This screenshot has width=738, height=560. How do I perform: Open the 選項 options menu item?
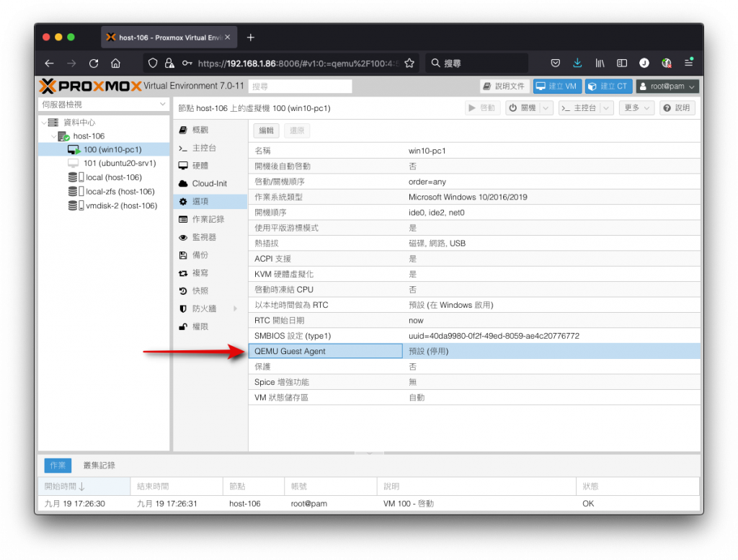[210, 201]
